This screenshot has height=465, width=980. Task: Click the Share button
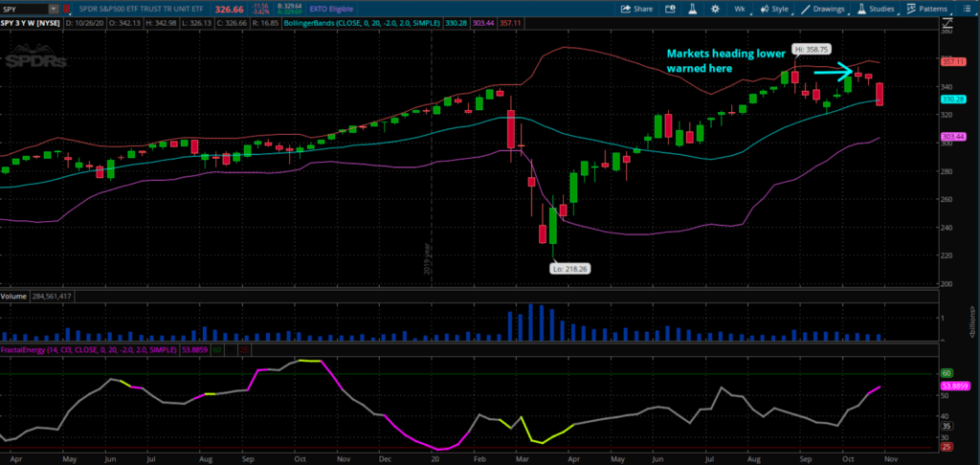click(636, 9)
